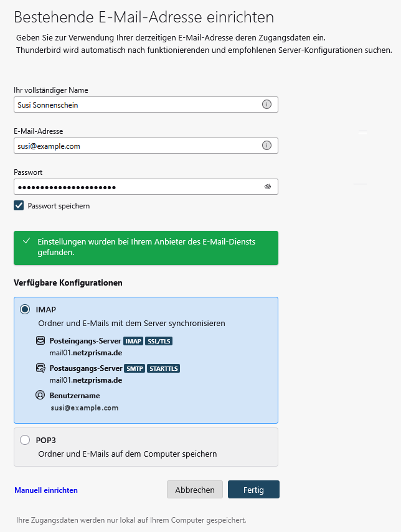Click the SMTP protocol badge
This screenshot has width=401, height=532.
pos(134,368)
